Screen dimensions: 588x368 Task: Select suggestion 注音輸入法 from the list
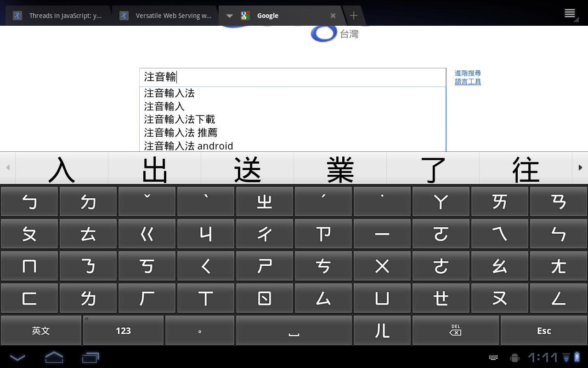point(170,93)
